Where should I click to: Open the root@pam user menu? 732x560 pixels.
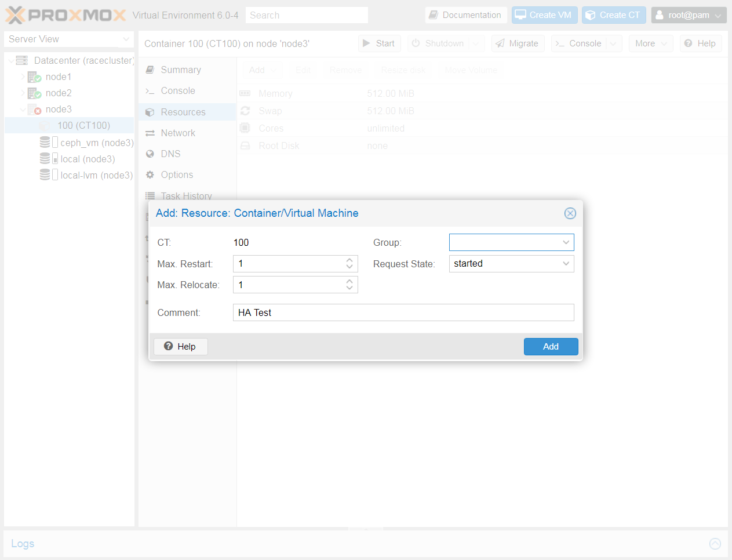pos(689,15)
